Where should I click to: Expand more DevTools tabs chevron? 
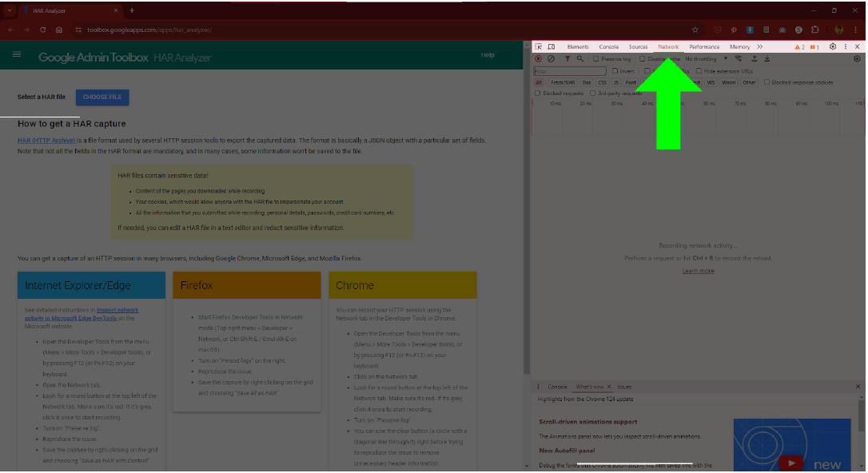click(759, 47)
